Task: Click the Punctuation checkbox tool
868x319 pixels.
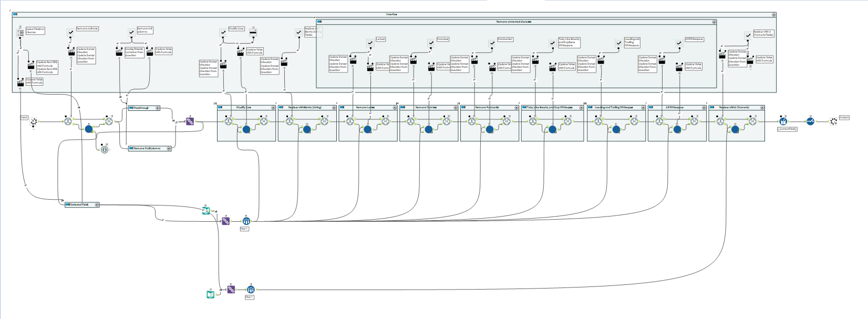Action: [492, 43]
